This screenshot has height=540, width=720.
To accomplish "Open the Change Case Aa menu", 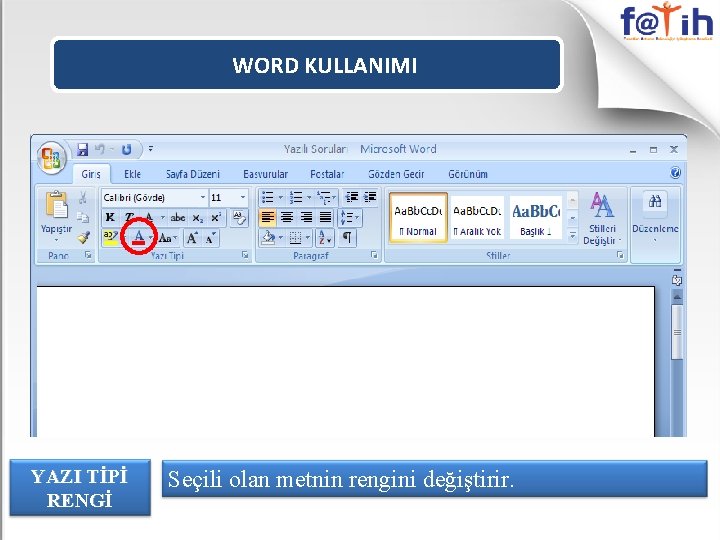I will tap(167, 238).
